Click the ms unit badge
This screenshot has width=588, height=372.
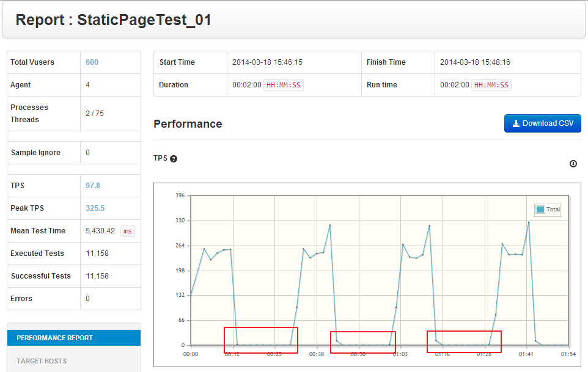pos(127,231)
